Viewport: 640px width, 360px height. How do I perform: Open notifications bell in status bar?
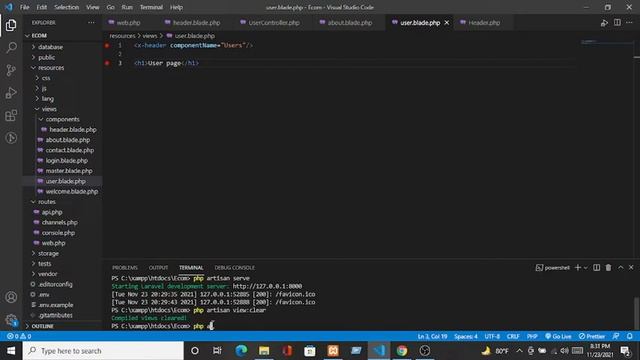pyautogui.click(x=630, y=336)
